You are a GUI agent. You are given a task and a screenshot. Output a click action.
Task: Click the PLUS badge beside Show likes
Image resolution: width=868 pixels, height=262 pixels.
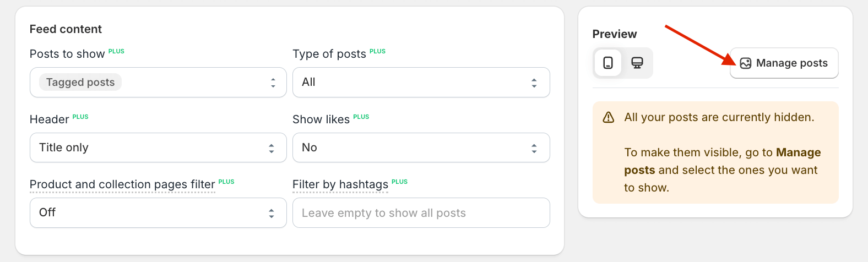(361, 117)
